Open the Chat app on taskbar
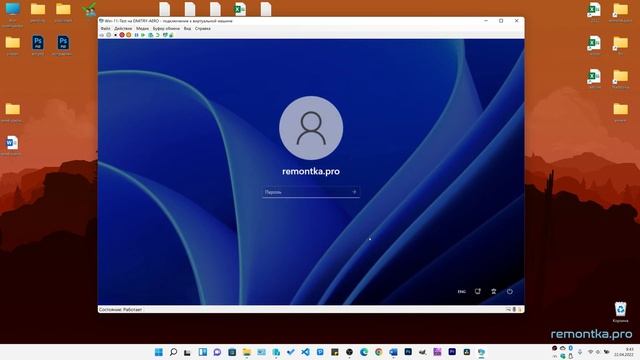Screen dimensions: 640x360 click(217, 352)
